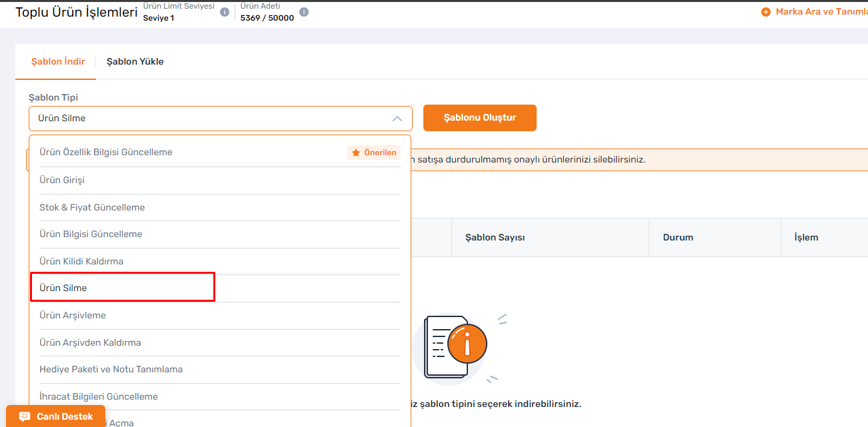
Task: Pick Ürün Arşivleme option
Action: 220,315
